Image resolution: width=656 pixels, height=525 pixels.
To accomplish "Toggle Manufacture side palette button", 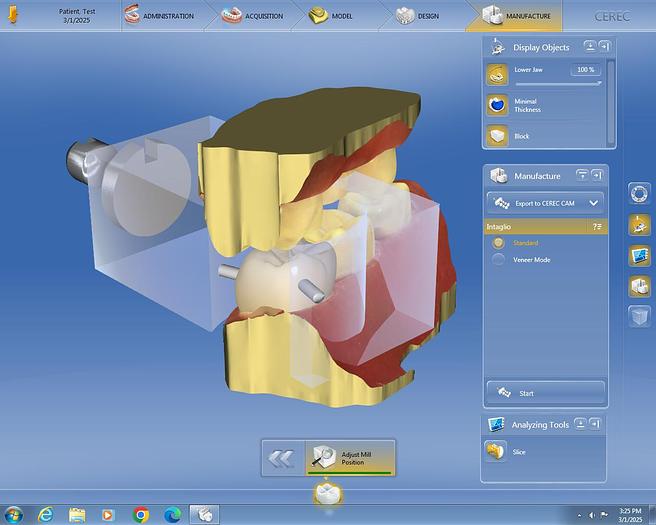I will click(x=639, y=286).
